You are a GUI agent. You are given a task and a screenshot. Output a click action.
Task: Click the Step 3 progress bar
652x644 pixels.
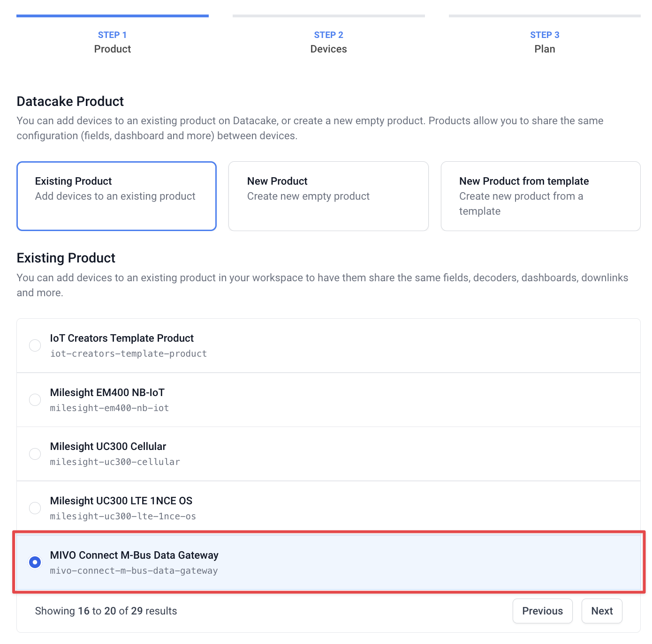(545, 16)
